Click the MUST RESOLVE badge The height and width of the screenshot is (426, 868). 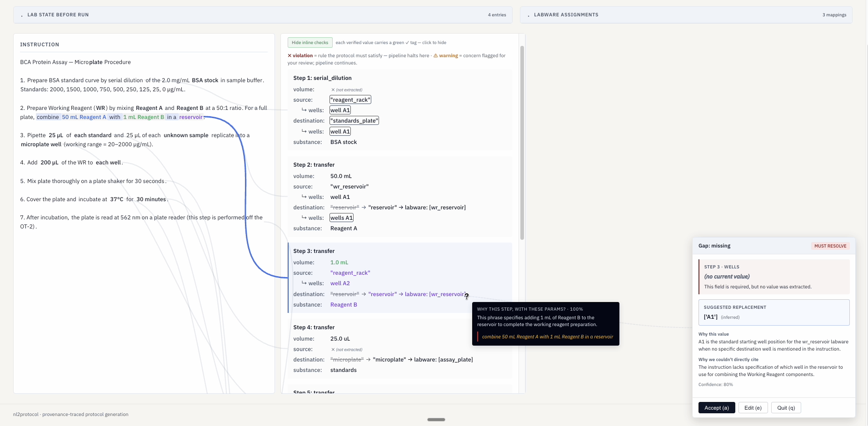click(x=830, y=246)
